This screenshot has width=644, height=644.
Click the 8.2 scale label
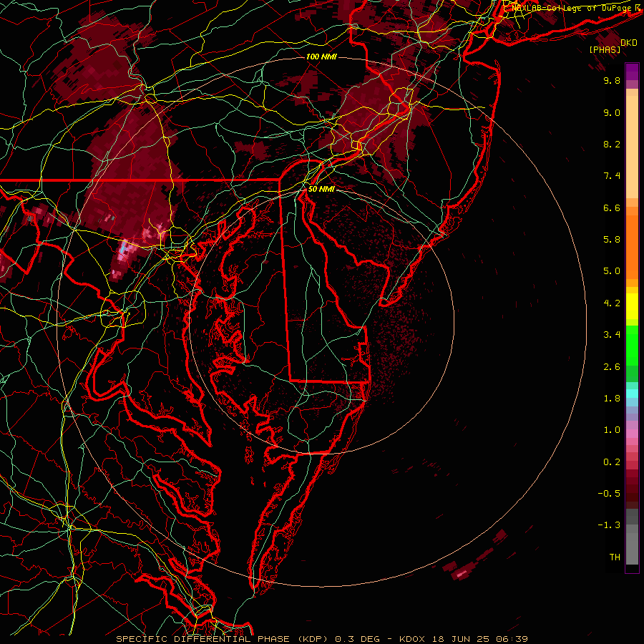[x=612, y=144]
